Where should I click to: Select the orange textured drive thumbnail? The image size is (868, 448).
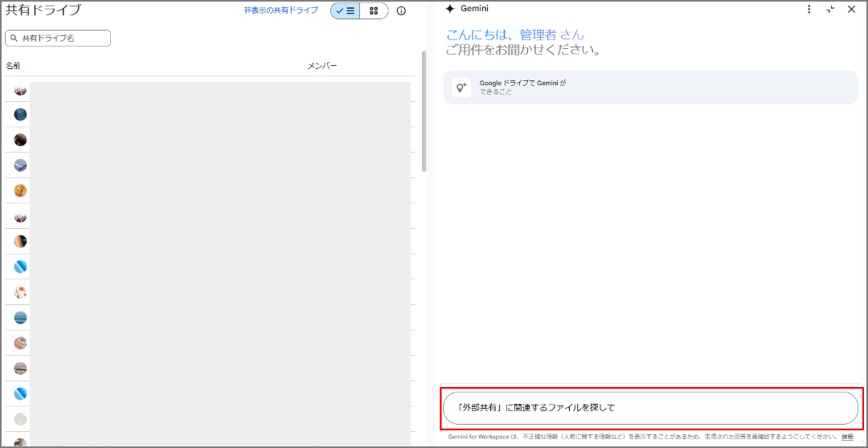(x=20, y=191)
